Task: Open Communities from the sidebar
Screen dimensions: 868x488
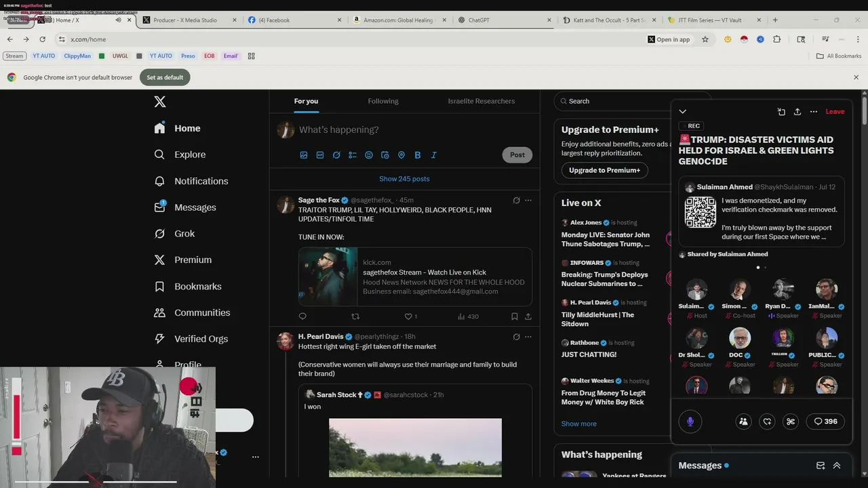Action: (192, 312)
